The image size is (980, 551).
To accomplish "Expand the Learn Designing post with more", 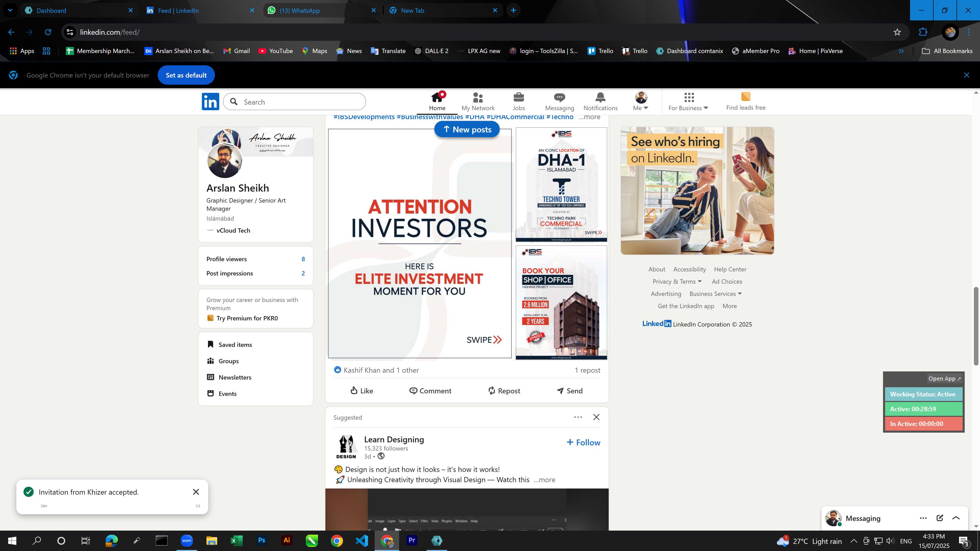I will [x=544, y=480].
